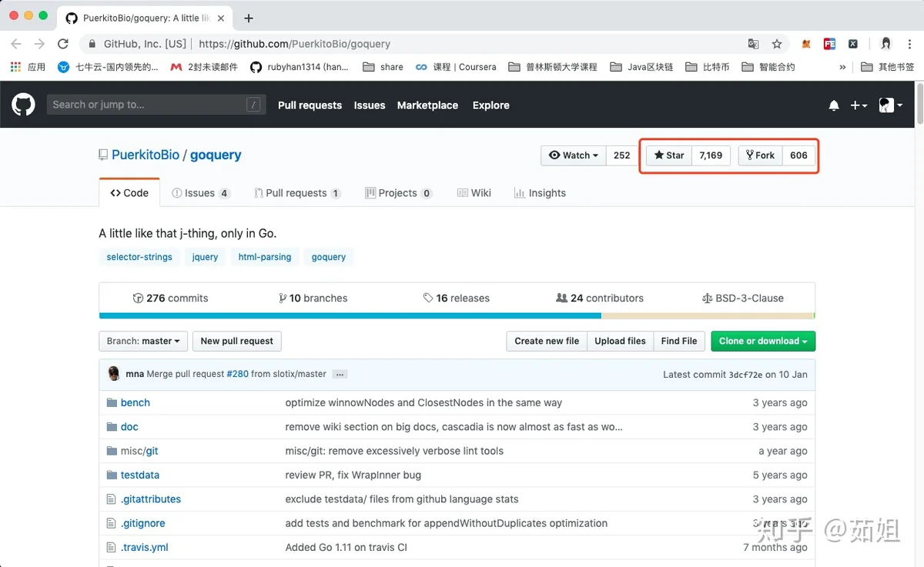Switch to the Issues tab
The width and height of the screenshot is (924, 567).
pyautogui.click(x=199, y=193)
